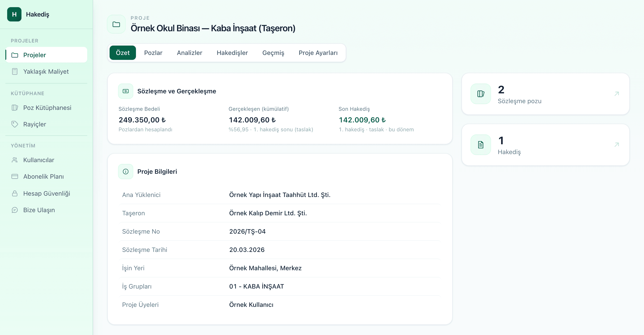Click 'Örnek Kalıp Demir Ltd. Şti.' in the Taşeron row
This screenshot has width=644, height=335.
[x=268, y=213]
